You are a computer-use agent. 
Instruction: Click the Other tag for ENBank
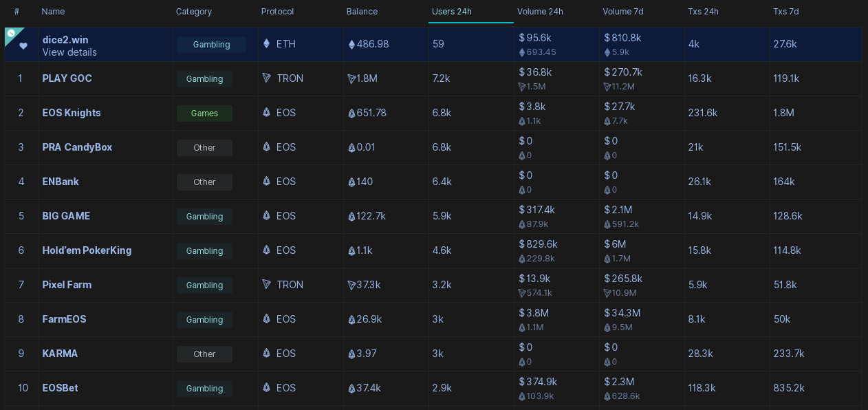coord(204,182)
